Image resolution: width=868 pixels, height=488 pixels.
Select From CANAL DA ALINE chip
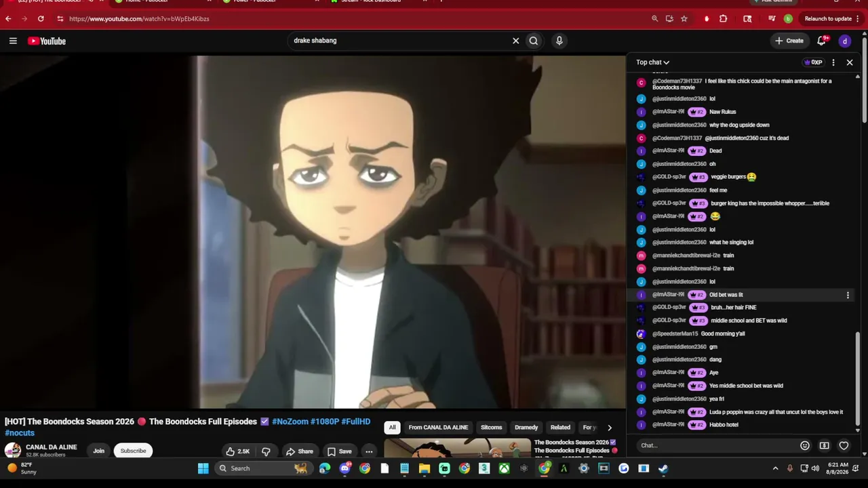pos(438,428)
